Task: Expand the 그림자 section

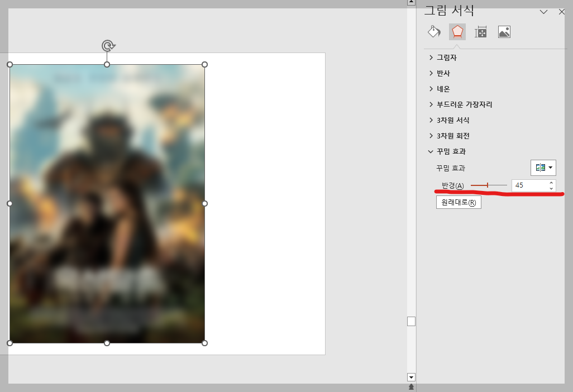Action: tap(443, 58)
